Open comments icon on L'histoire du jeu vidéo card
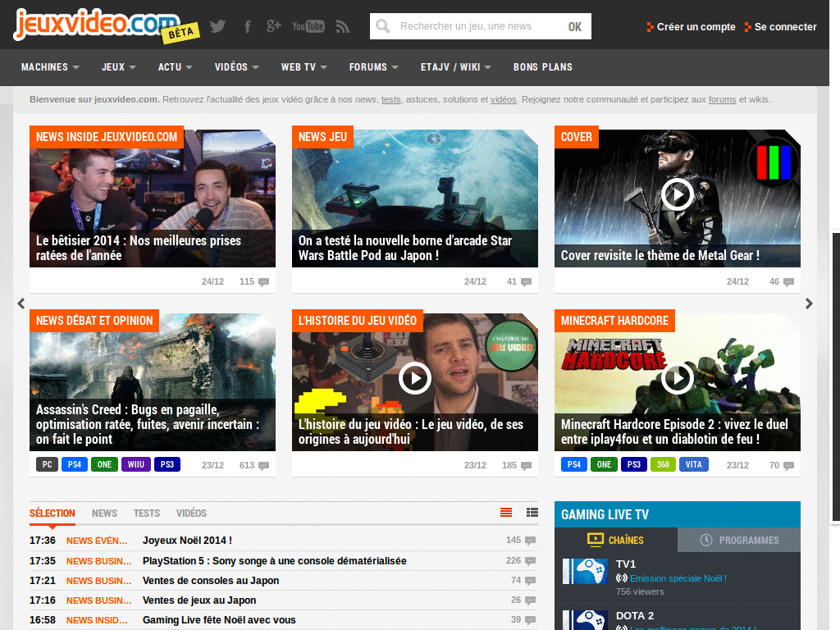Viewport: 840px width, 630px height. (x=526, y=466)
